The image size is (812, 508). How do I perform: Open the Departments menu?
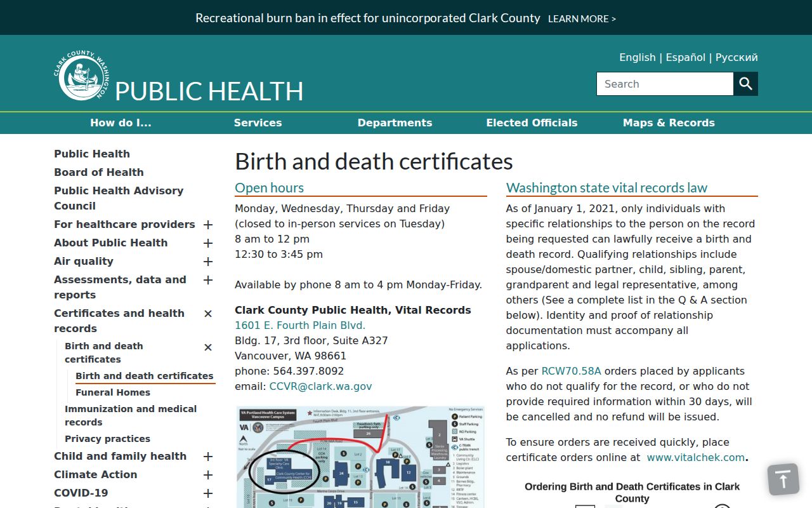point(395,123)
